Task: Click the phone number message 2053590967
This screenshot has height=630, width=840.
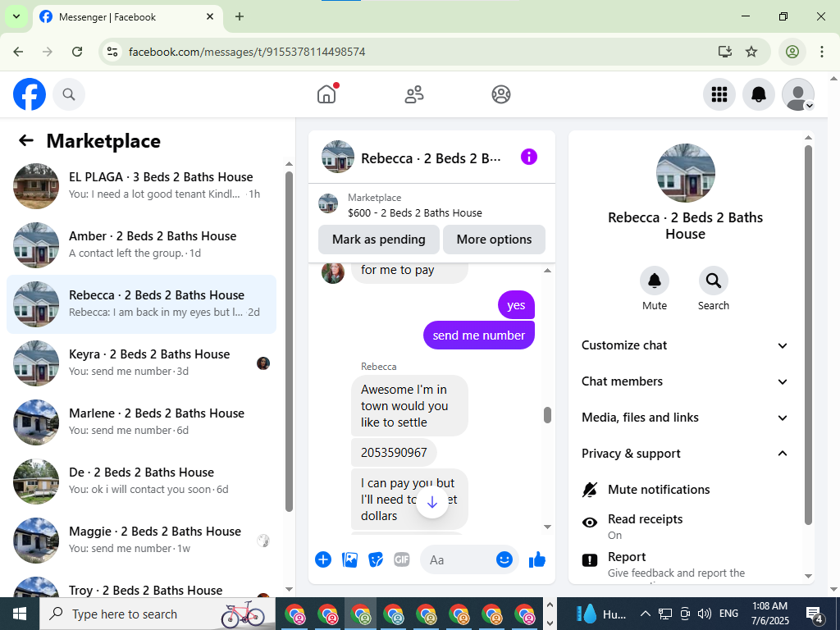Action: [394, 453]
